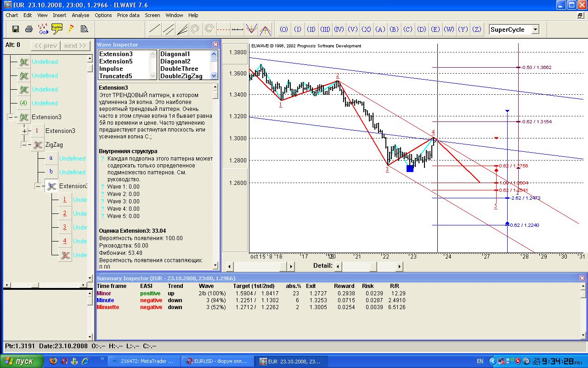Select wave a Undefined tree item

coord(72,158)
